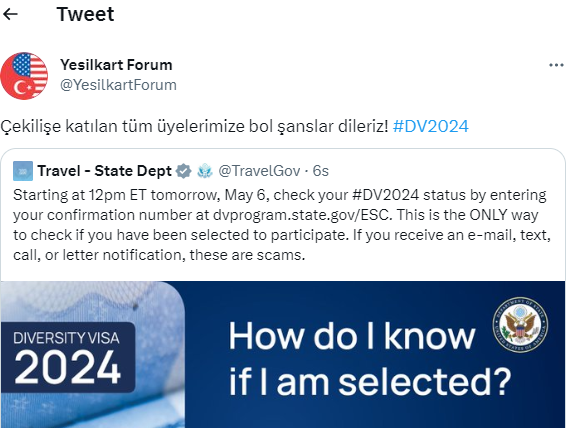
Task: Open Yesilkart Forum profile picture
Action: pyautogui.click(x=24, y=76)
